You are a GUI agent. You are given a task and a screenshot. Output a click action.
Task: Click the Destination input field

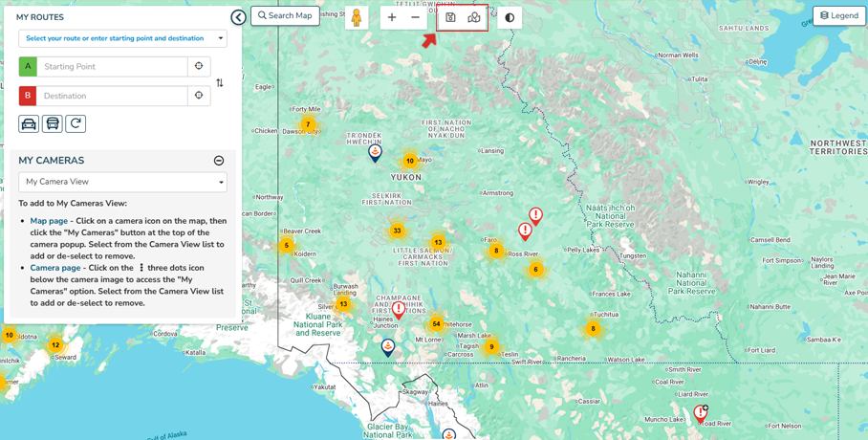(111, 96)
